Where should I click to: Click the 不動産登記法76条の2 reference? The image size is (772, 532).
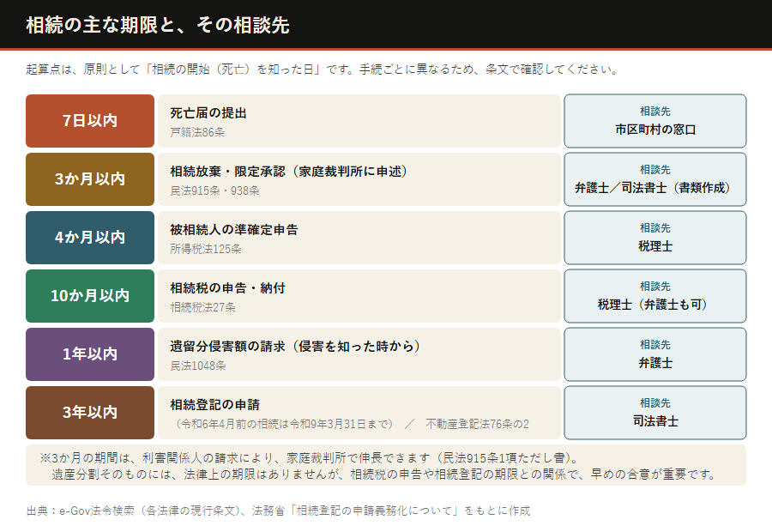point(477,424)
